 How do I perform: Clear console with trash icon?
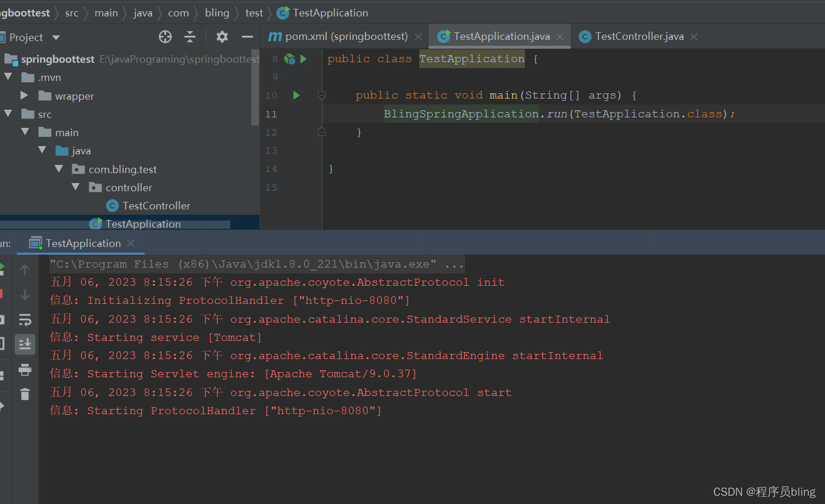click(x=25, y=394)
